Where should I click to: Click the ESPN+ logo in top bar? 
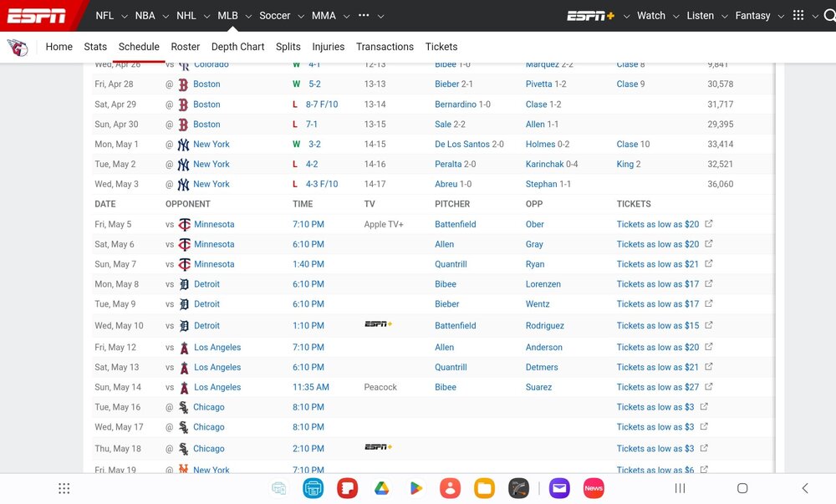tap(590, 16)
